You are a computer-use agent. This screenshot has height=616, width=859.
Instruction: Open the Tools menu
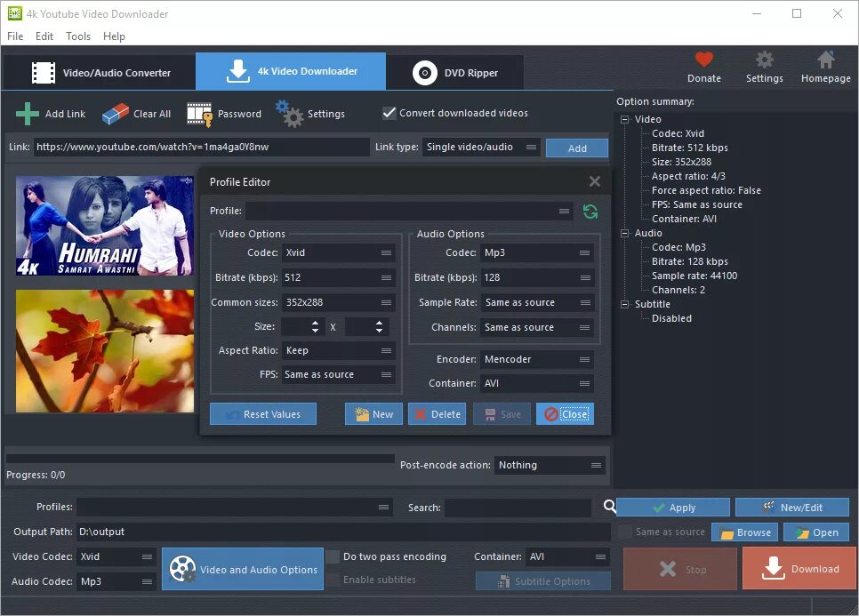[x=77, y=36]
